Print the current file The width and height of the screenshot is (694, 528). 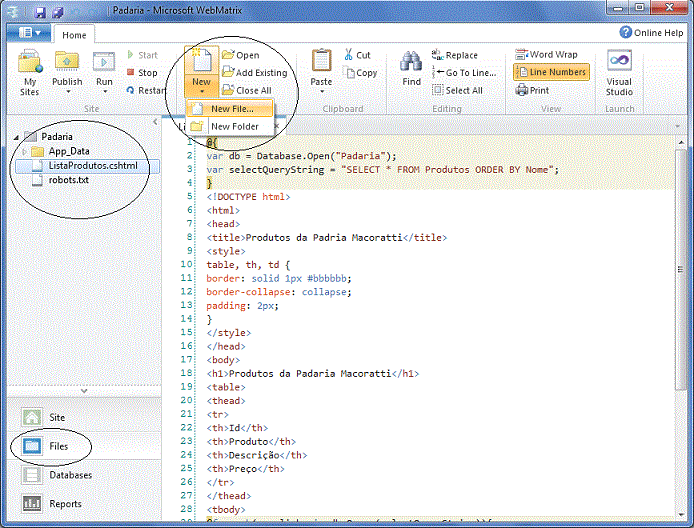click(532, 90)
